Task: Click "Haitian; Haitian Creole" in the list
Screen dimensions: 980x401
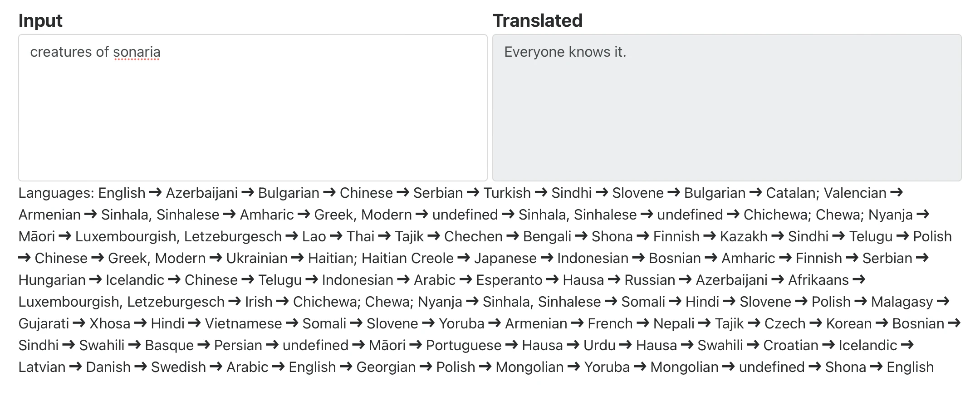Action: (x=381, y=259)
